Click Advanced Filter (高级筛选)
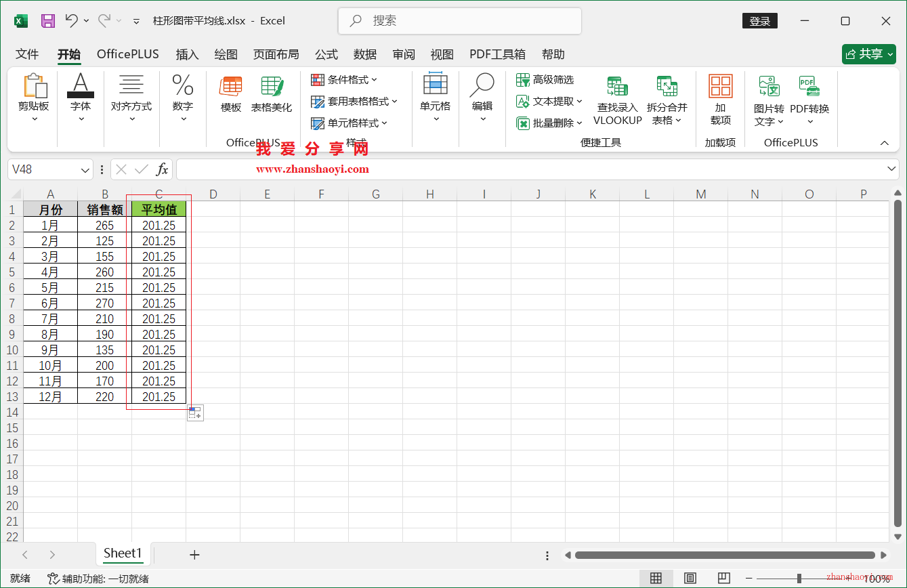Screen dimensions: 907x588 pos(545,80)
